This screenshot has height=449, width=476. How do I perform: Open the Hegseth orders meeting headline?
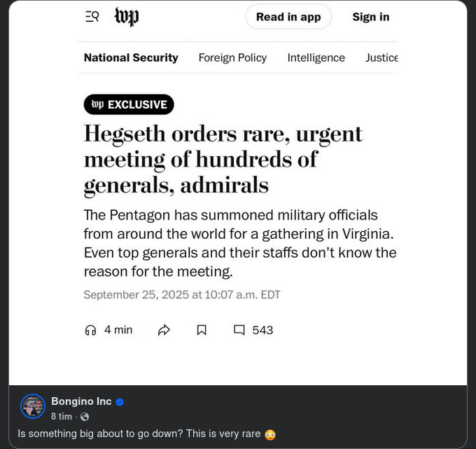[223, 159]
